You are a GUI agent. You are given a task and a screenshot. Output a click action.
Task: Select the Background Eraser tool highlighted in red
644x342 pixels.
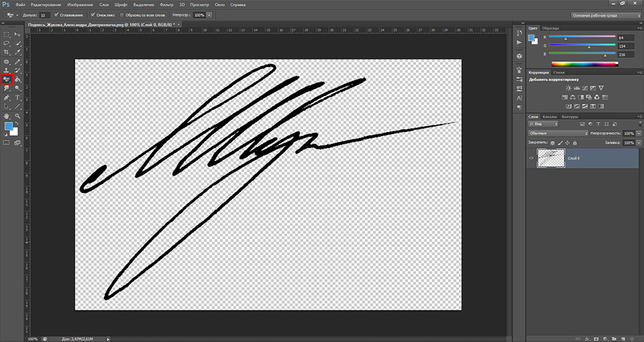click(x=7, y=80)
